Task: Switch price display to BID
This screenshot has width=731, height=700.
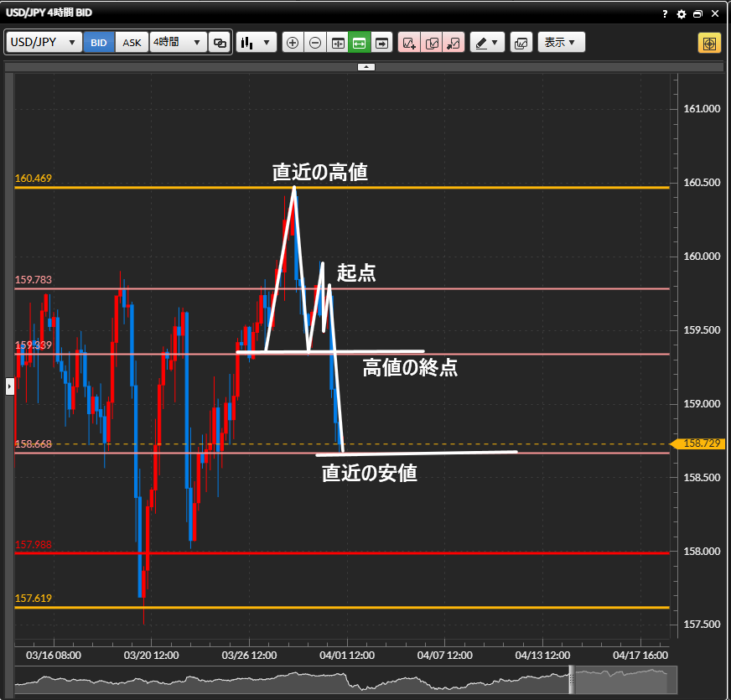Action: click(99, 43)
